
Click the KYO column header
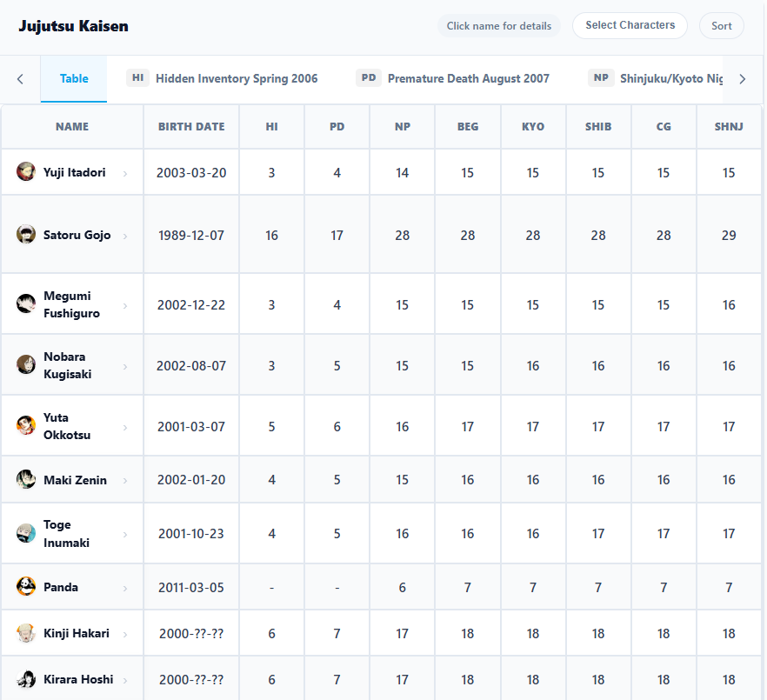point(533,127)
